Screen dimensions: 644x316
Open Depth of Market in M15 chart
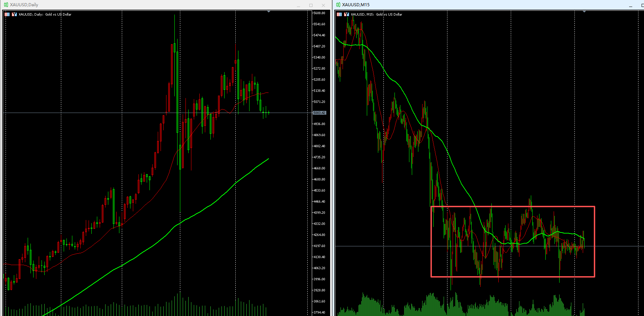(x=339, y=15)
